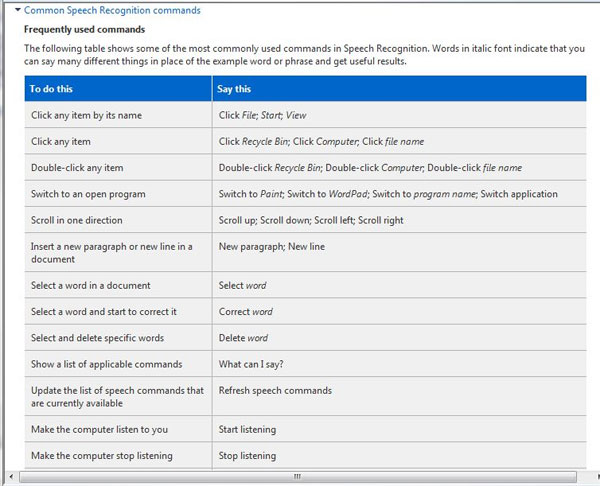Click the 'Say this' column header

point(399,89)
